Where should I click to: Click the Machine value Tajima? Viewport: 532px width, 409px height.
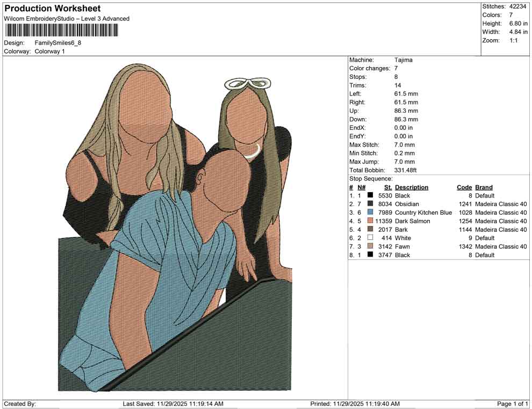pyautogui.click(x=404, y=60)
